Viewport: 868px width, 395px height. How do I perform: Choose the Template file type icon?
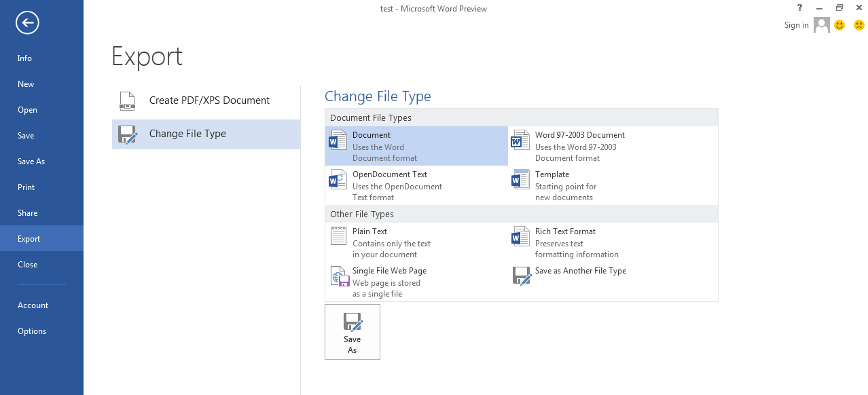(x=520, y=180)
